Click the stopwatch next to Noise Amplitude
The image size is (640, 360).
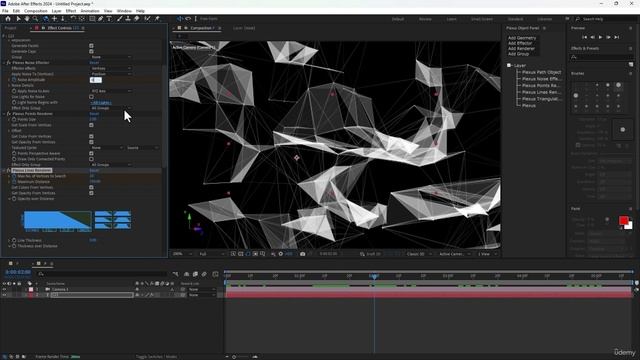(x=14, y=80)
